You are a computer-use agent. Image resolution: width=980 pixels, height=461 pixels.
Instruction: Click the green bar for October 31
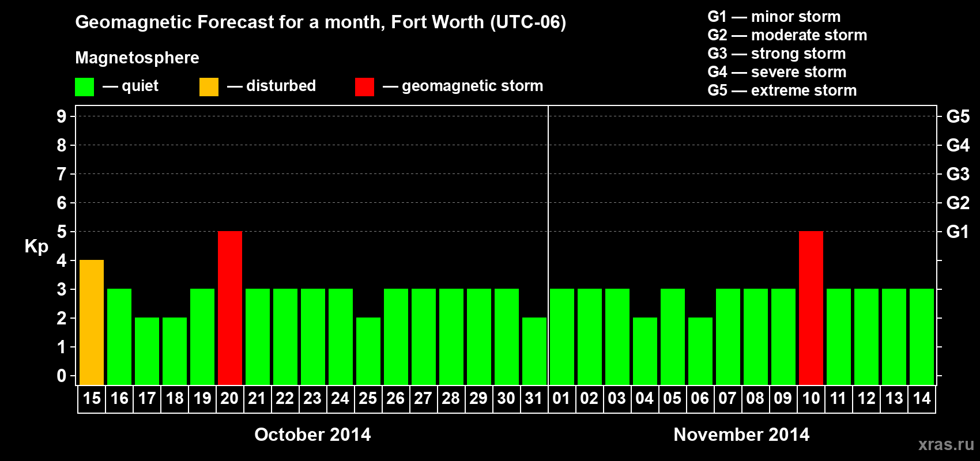pos(534,351)
